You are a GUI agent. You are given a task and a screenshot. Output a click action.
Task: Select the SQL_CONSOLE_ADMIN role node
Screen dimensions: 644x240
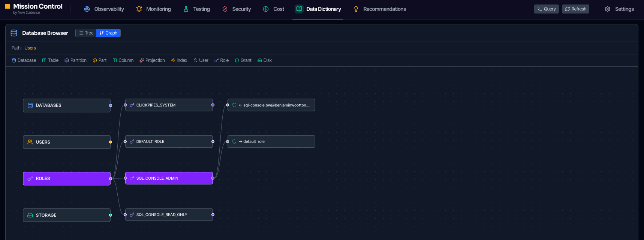click(169, 178)
